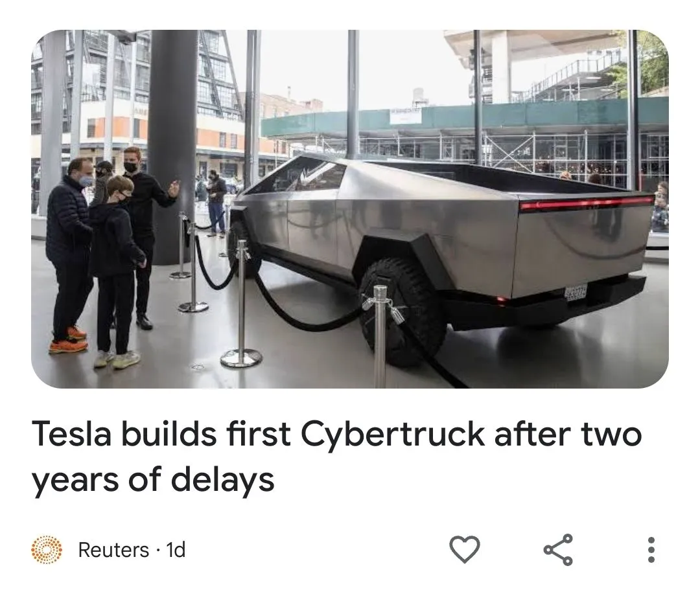The height and width of the screenshot is (601, 700).
Task: Open the 'Tesla builds first Cybertruck' headline
Action: coord(336,457)
